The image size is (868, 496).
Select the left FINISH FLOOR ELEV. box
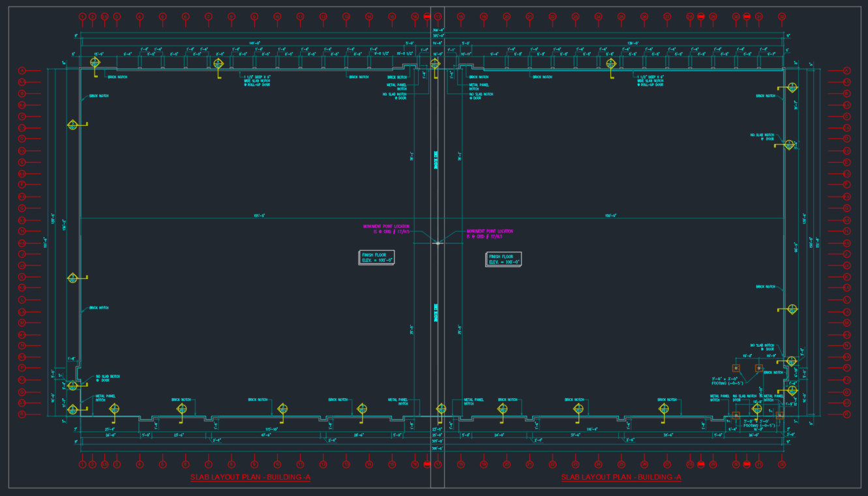377,257
